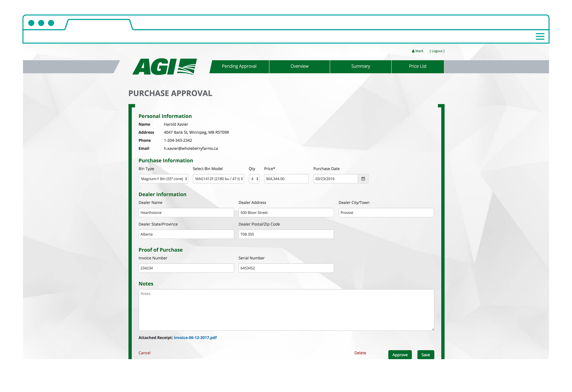The height and width of the screenshot is (392, 572).
Task: Focus the Price field showing $64,344.00
Action: pyautogui.click(x=286, y=179)
